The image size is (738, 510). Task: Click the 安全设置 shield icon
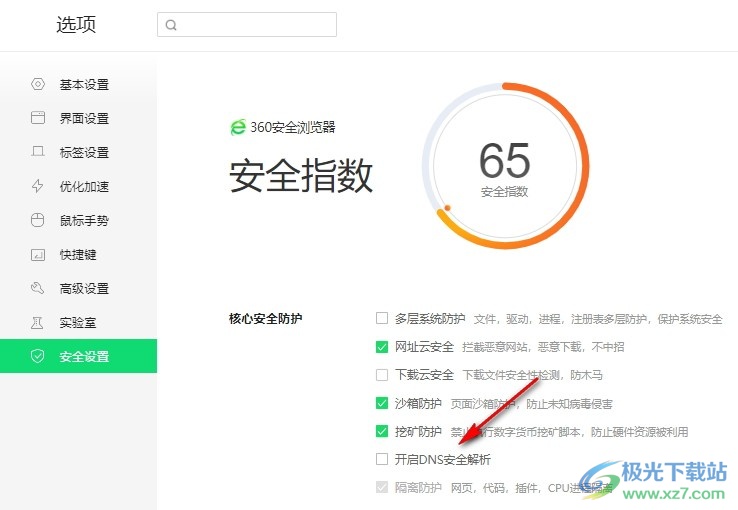[x=37, y=356]
